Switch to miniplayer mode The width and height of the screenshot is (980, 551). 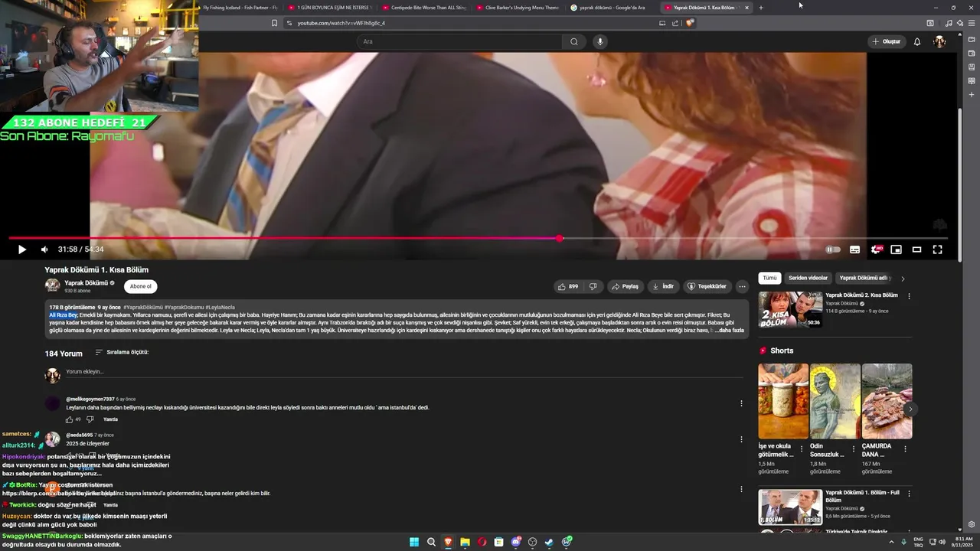[x=896, y=249]
